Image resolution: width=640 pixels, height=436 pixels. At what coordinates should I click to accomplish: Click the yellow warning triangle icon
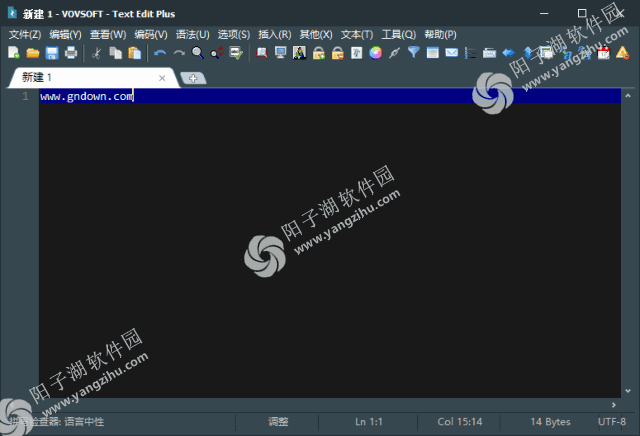click(x=622, y=53)
